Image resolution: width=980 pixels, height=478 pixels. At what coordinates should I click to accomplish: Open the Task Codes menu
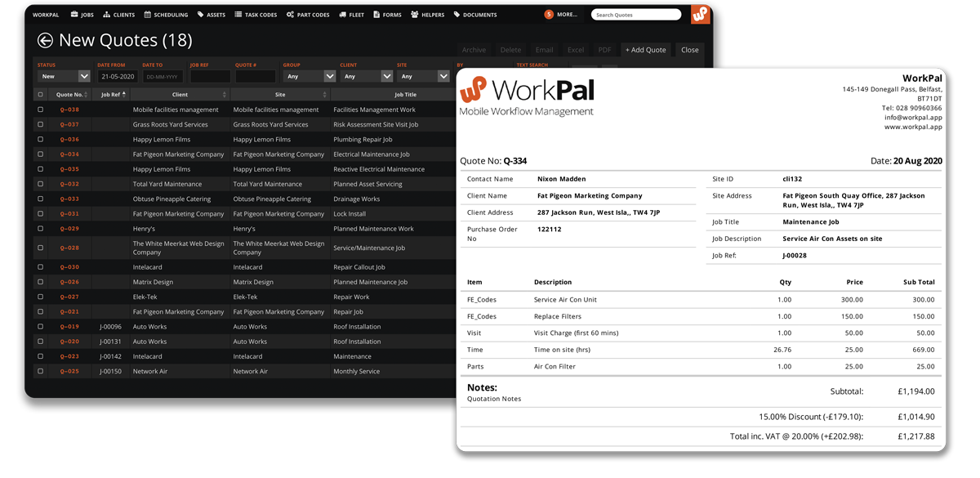256,15
